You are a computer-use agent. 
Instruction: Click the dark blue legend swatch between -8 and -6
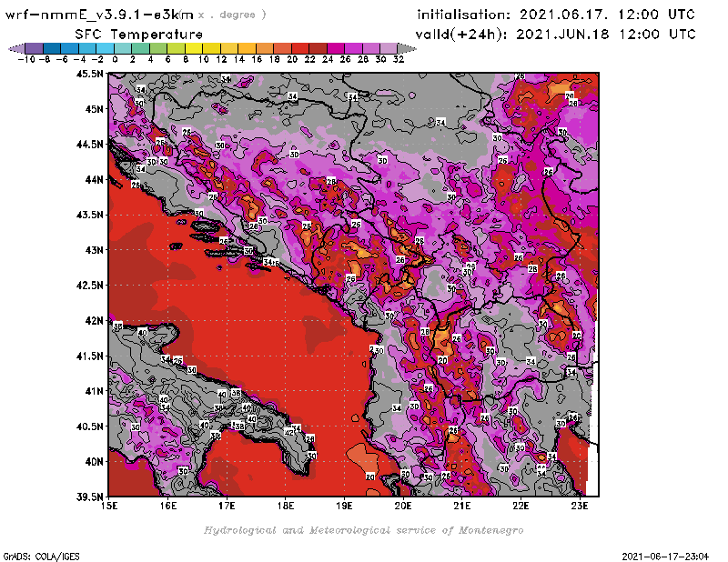(x=52, y=48)
